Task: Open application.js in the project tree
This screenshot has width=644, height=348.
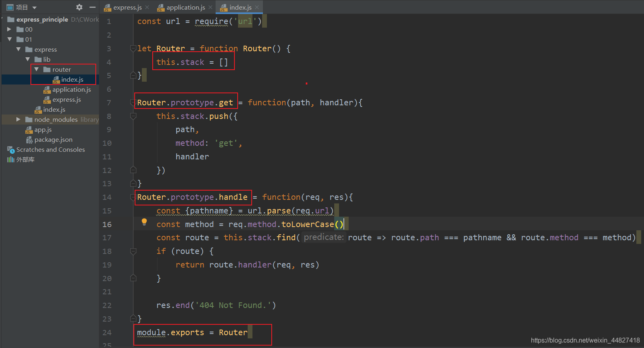Action: [71, 89]
